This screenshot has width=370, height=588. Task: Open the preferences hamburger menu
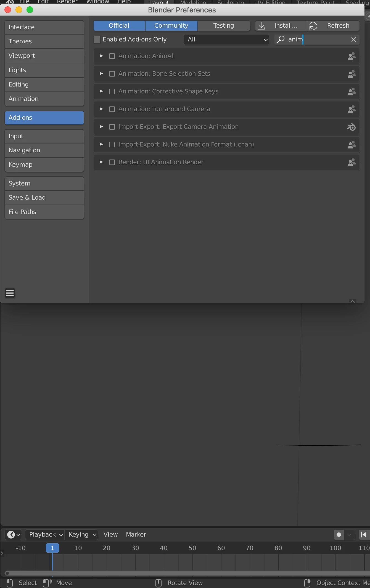10,293
